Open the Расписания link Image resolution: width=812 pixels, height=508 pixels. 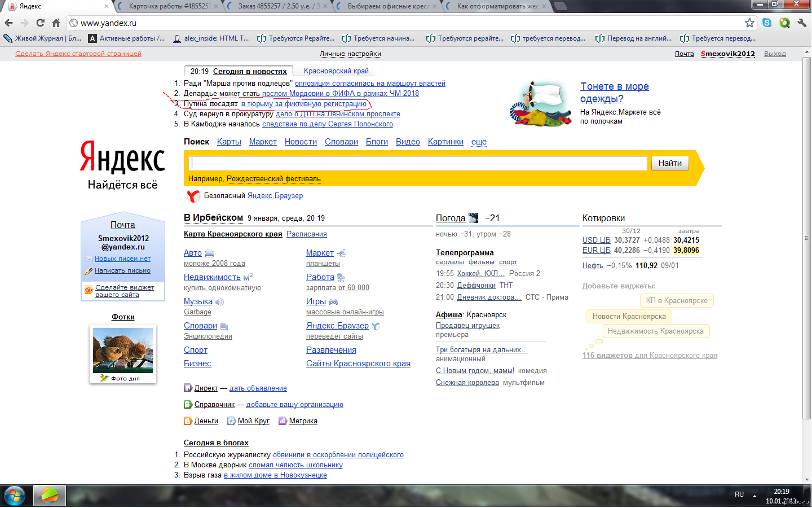[307, 234]
